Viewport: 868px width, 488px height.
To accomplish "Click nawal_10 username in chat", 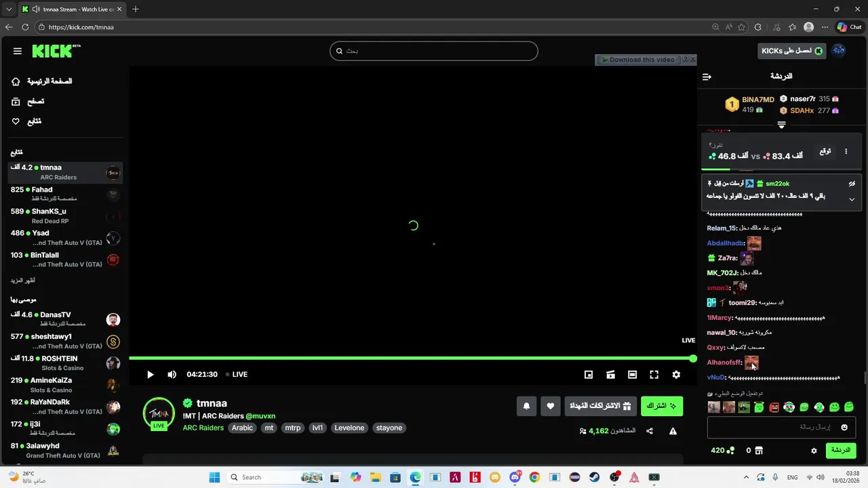I will pyautogui.click(x=722, y=333).
